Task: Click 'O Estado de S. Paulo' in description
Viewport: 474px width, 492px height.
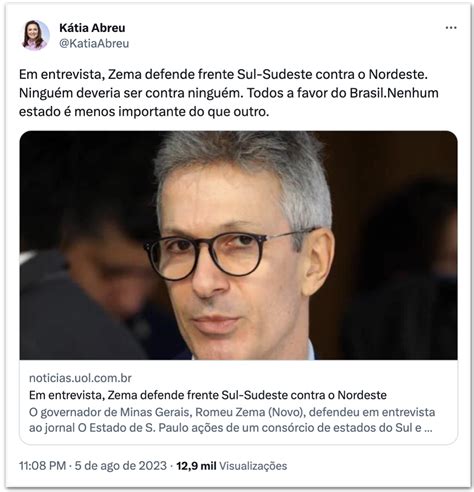Action: [x=117, y=428]
